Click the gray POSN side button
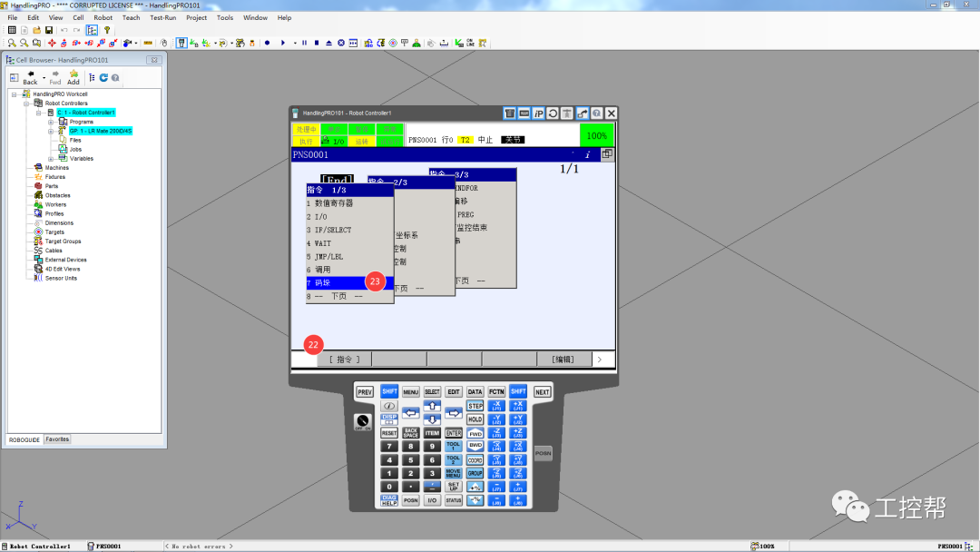 click(544, 453)
